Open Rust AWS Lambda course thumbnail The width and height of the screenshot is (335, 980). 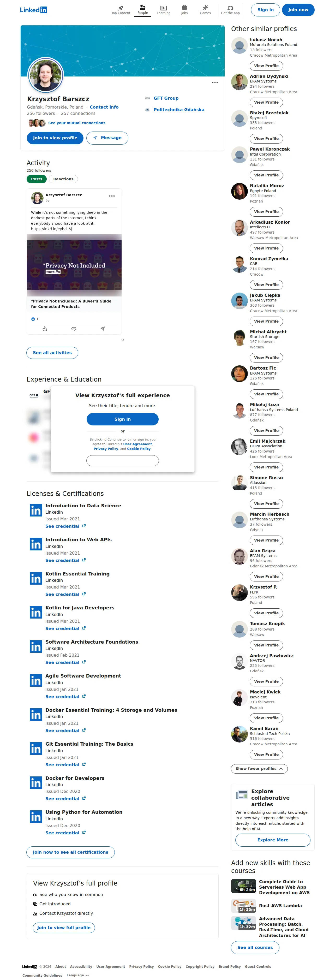pyautogui.click(x=243, y=906)
